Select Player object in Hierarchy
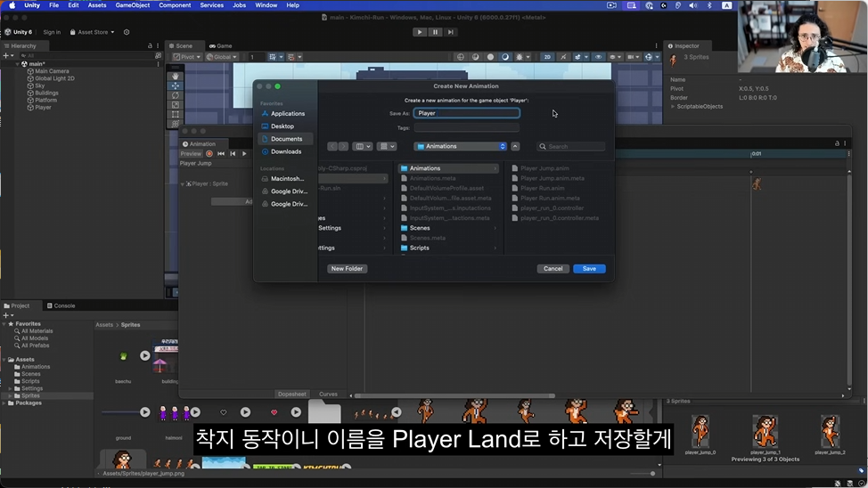This screenshot has height=488, width=868. 43,108
